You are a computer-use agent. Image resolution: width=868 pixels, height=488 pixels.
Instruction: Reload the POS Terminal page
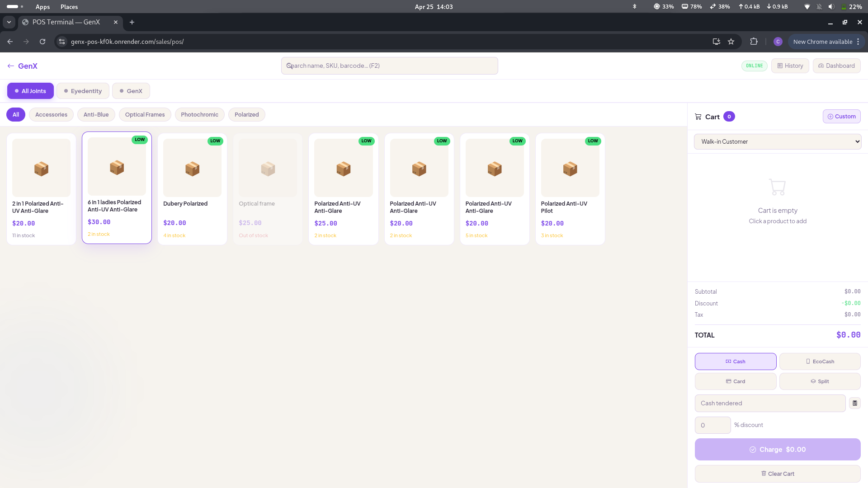point(42,42)
